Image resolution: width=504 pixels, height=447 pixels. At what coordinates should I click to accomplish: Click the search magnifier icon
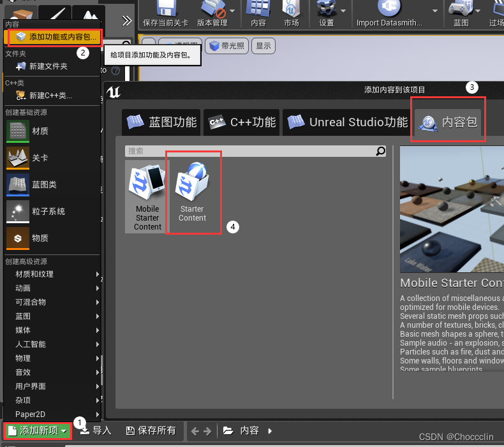coord(381,151)
